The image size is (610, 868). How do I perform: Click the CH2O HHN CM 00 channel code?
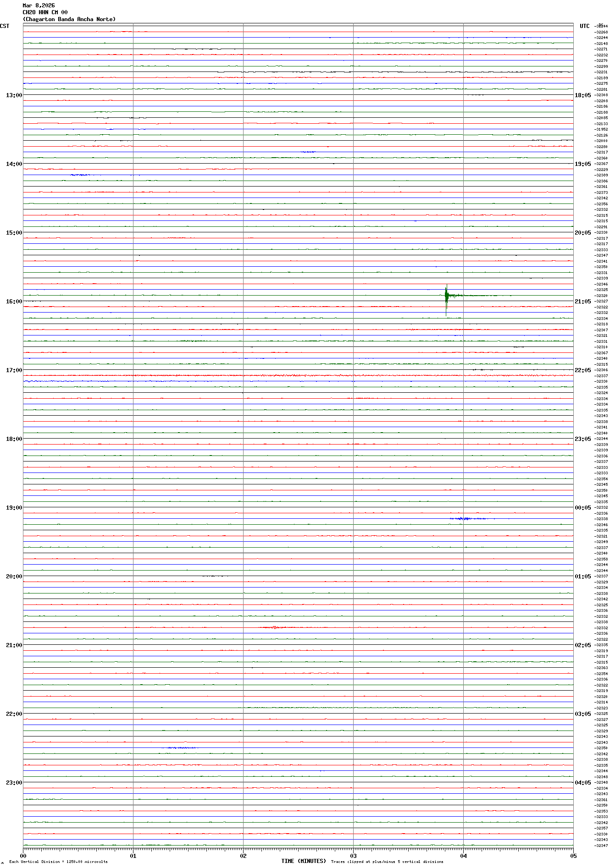click(45, 12)
